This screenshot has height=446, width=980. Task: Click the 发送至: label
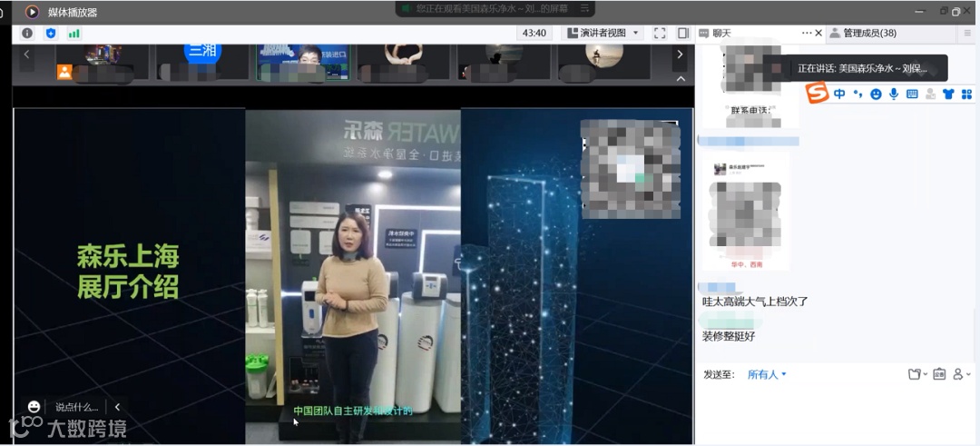coord(720,374)
